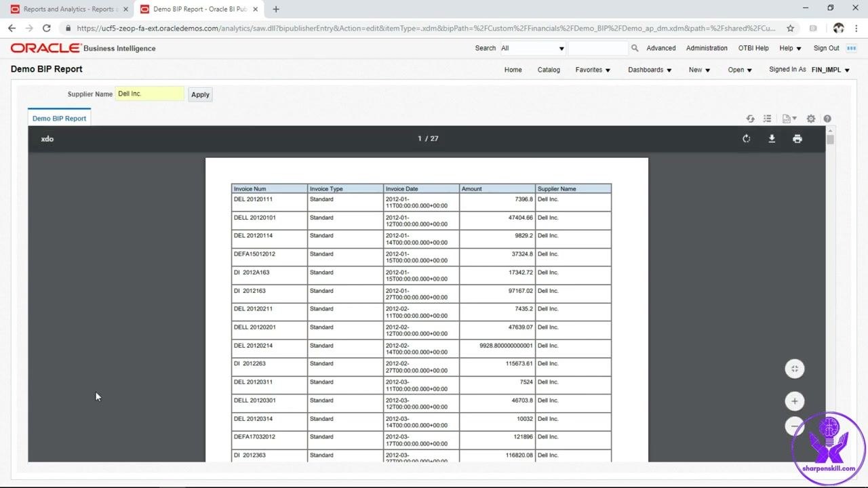Click the xdo document title

pyautogui.click(x=47, y=139)
